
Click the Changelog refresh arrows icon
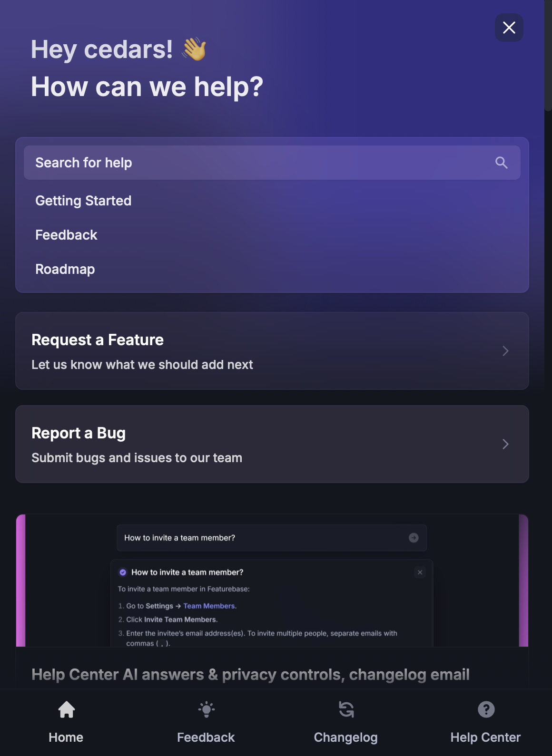tap(346, 709)
